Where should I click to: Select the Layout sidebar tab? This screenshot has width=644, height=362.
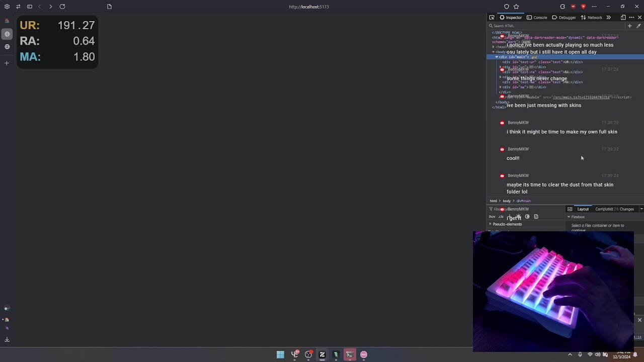(583, 209)
